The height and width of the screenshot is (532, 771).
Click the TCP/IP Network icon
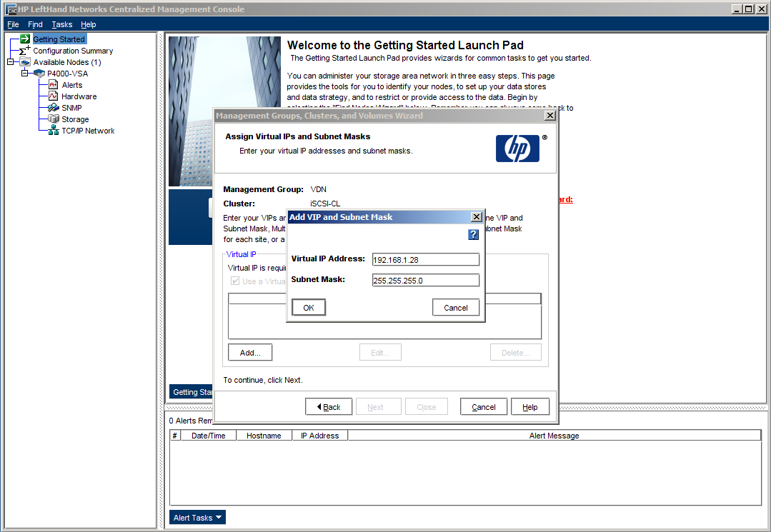coord(53,131)
